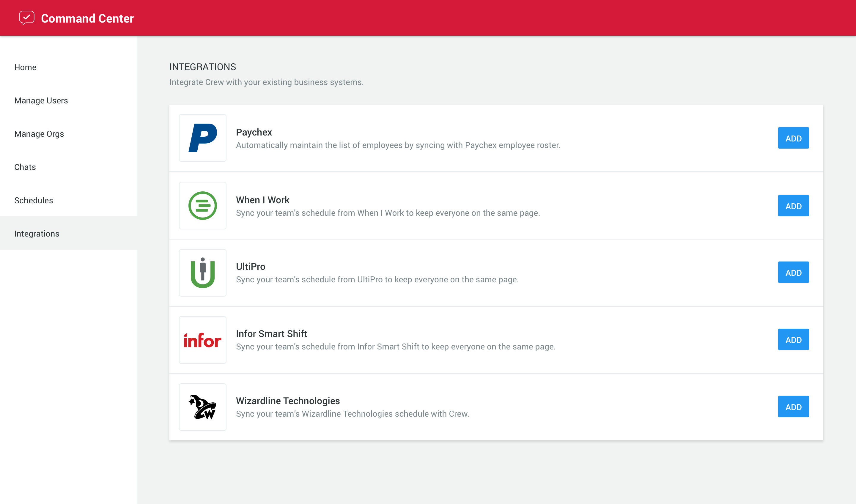Viewport: 856px width, 504px height.
Task: Click the Wizardline schedule with Crew description
Action: (352, 414)
